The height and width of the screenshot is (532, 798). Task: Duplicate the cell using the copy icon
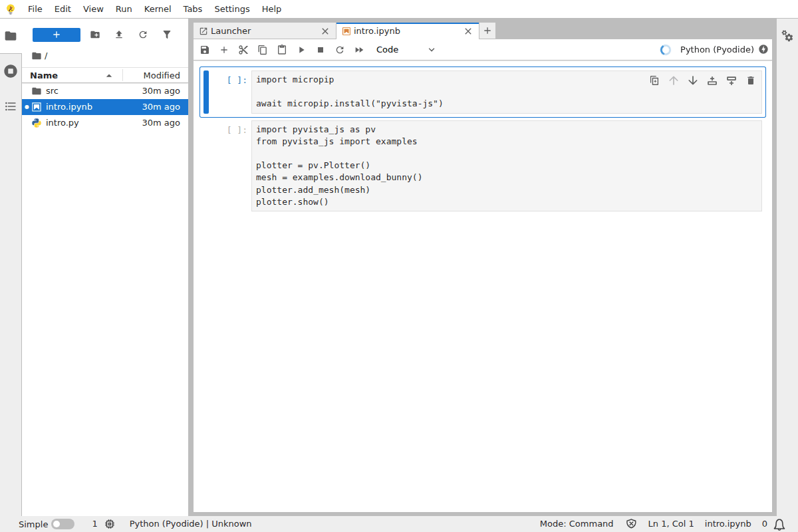pos(654,80)
